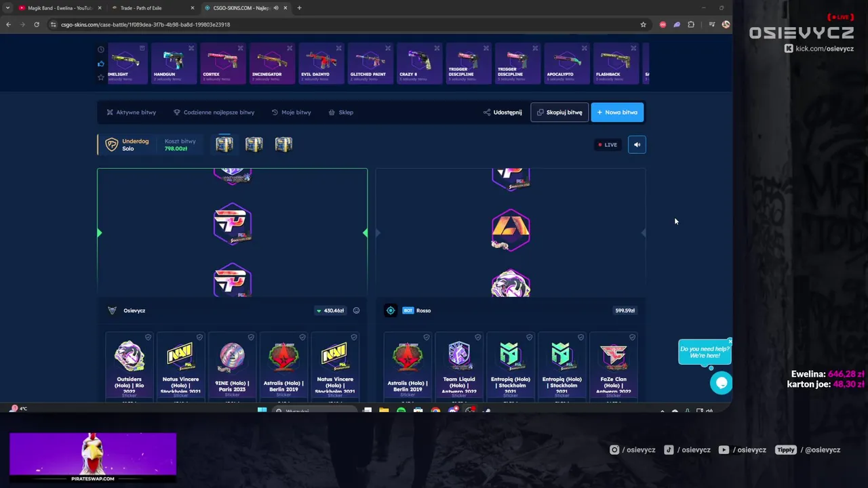Click battle icon on EVIL DAIMYO card
Viewport: 868px width, 488px height.
pos(338,48)
